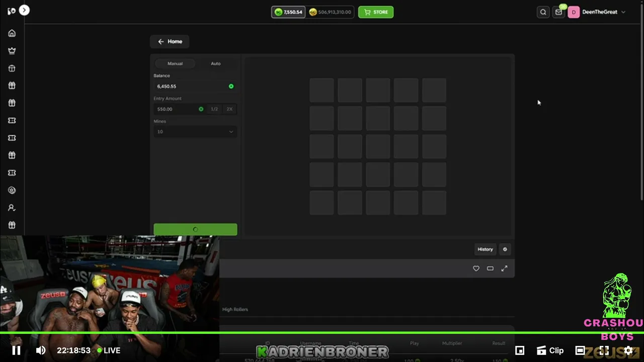Image resolution: width=644 pixels, height=362 pixels.
Task: Enter fullscreen on the stream player
Action: (604, 350)
